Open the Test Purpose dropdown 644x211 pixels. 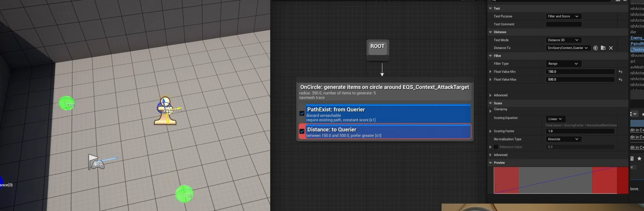[x=563, y=16]
